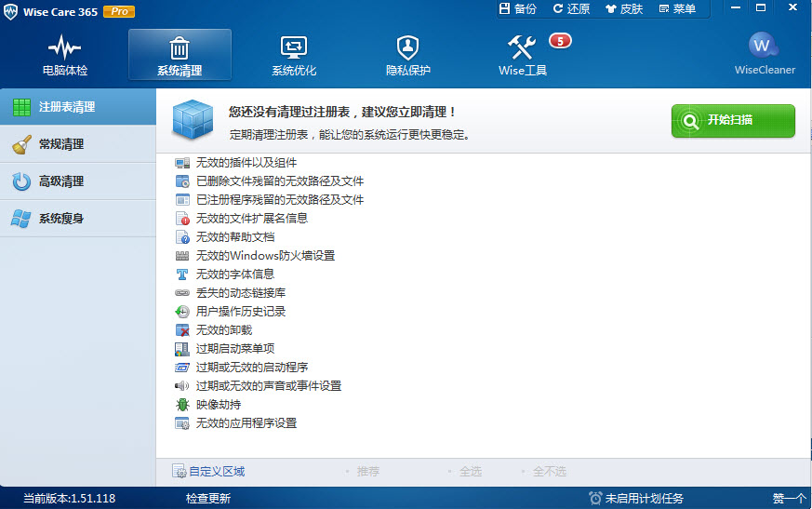Click the Pro badge in the title bar
The image size is (812, 509).
click(119, 11)
